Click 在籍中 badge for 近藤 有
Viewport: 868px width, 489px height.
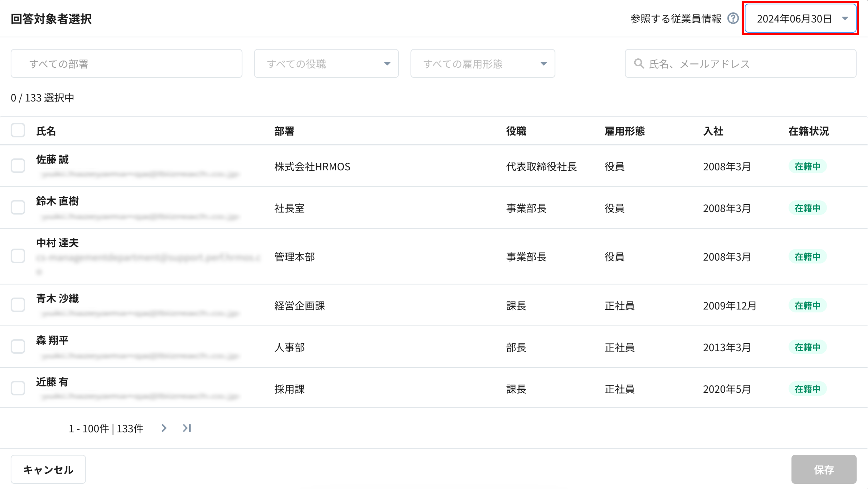pyautogui.click(x=807, y=389)
